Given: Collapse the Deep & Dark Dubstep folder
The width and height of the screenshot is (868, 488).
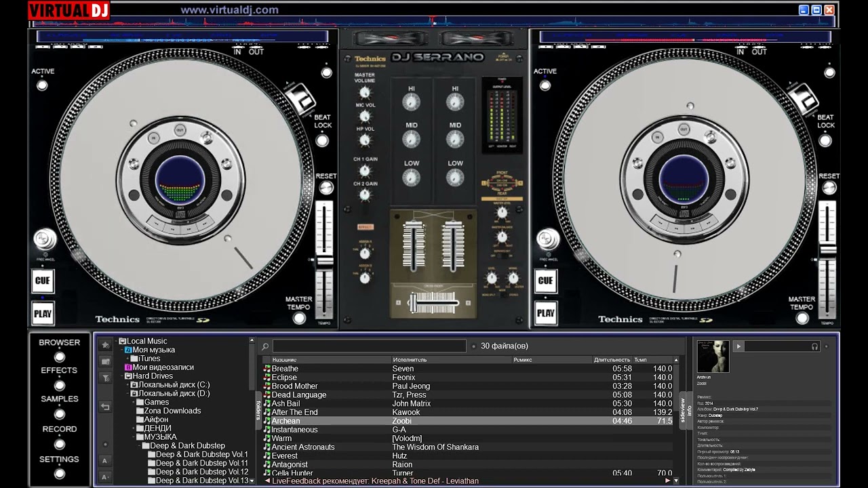Looking at the screenshot, I should click(139, 446).
